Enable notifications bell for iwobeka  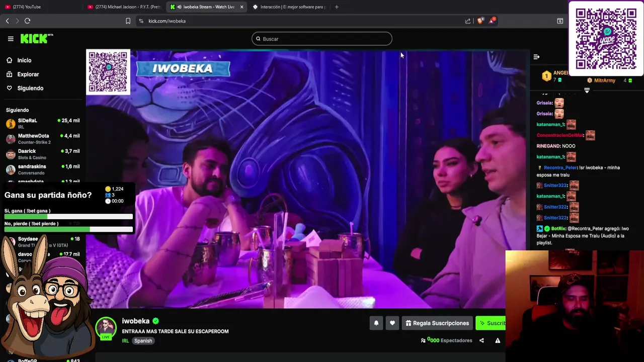point(376,323)
